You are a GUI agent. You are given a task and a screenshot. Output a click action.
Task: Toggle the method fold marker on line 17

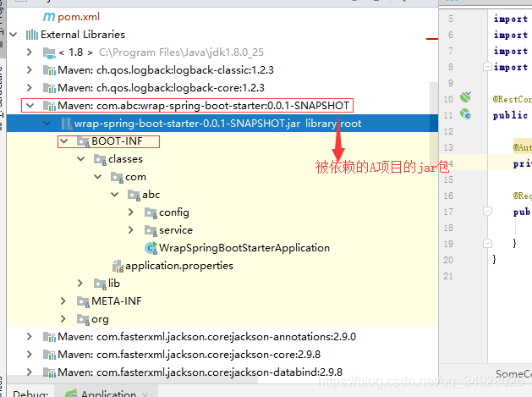tap(487, 212)
